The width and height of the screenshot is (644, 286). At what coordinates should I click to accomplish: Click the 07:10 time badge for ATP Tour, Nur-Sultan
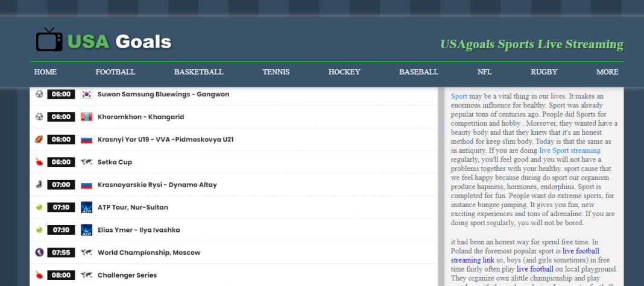click(61, 207)
